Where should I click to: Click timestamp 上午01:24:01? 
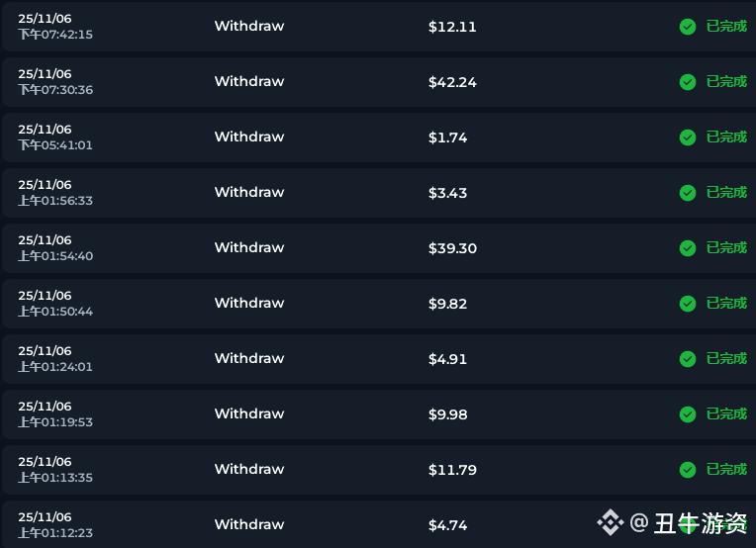55,367
